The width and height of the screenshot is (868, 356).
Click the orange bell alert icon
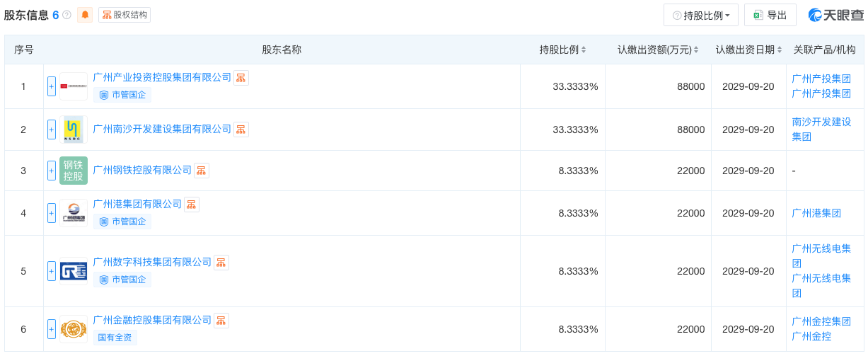tap(85, 15)
